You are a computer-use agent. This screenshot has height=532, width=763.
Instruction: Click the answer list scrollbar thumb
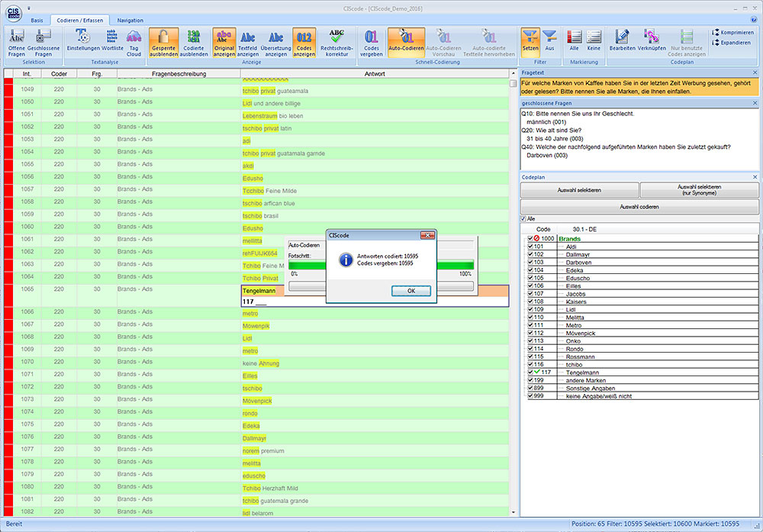513,83
